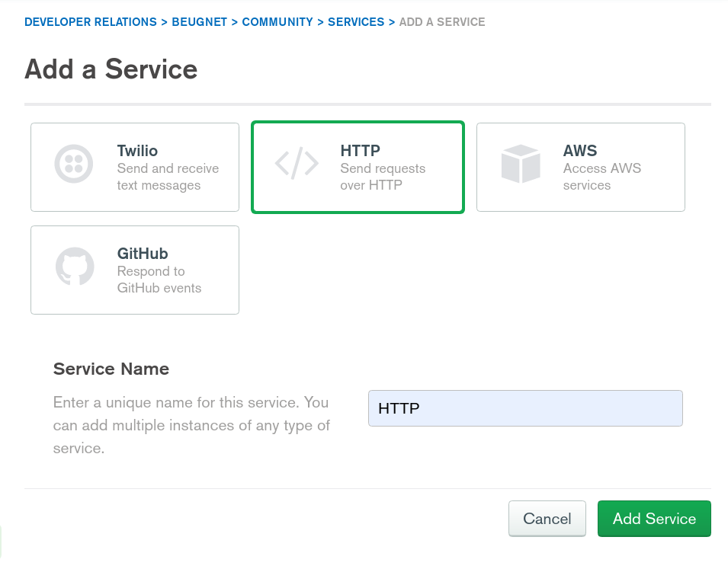Click the AWS cube icon
728x569 pixels.
point(521,164)
